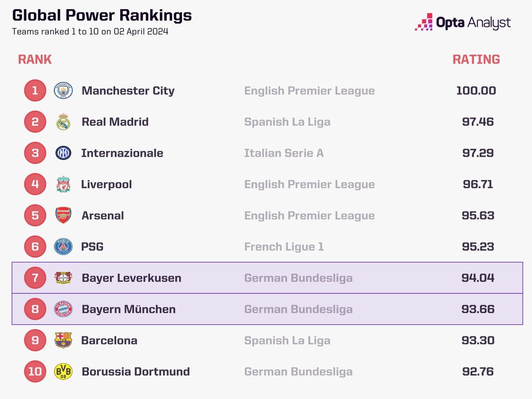Viewport: 532px width, 399px height.
Task: Click the RANK column header
Action: [35, 59]
